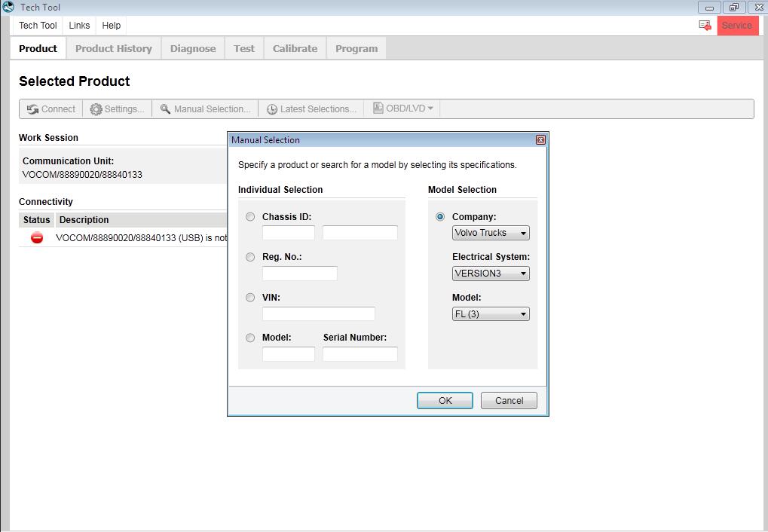Viewport: 768px width, 532px height.
Task: Open Latest Selections clock button
Action: tap(311, 109)
